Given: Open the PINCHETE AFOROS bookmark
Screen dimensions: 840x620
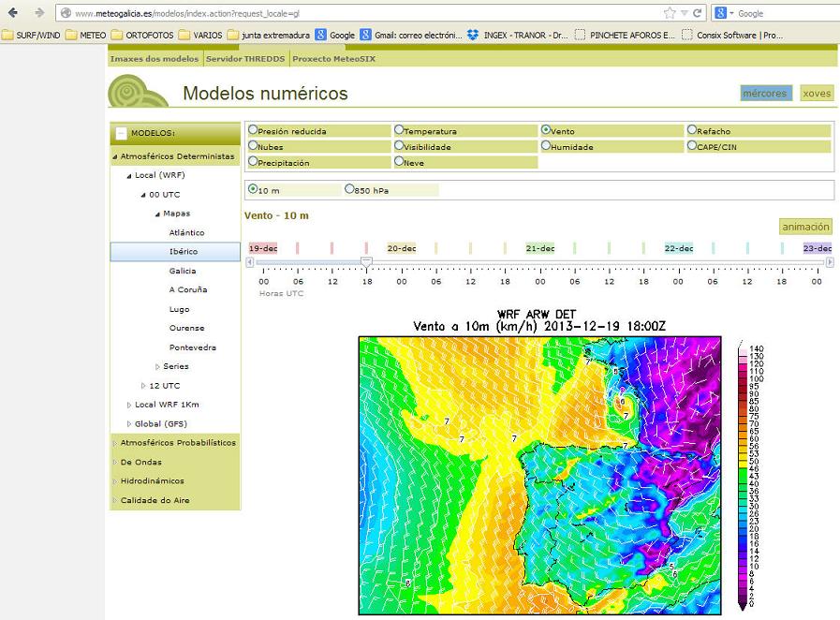Looking at the screenshot, I should pyautogui.click(x=625, y=35).
